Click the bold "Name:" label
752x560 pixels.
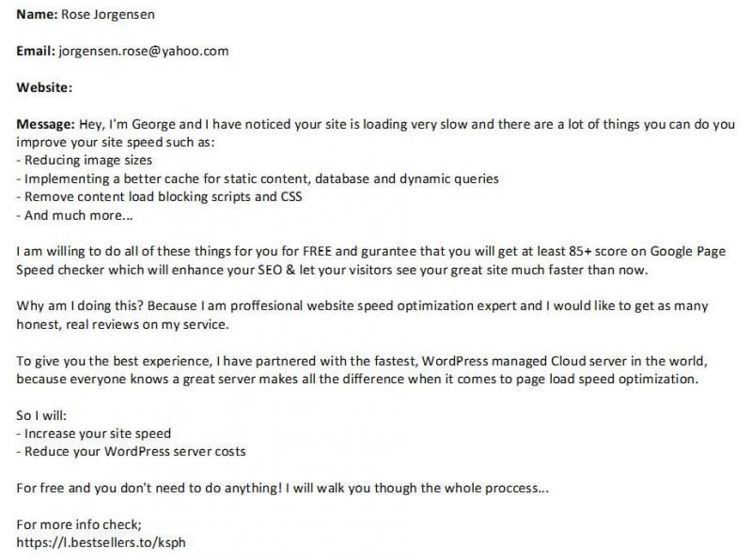pos(37,15)
